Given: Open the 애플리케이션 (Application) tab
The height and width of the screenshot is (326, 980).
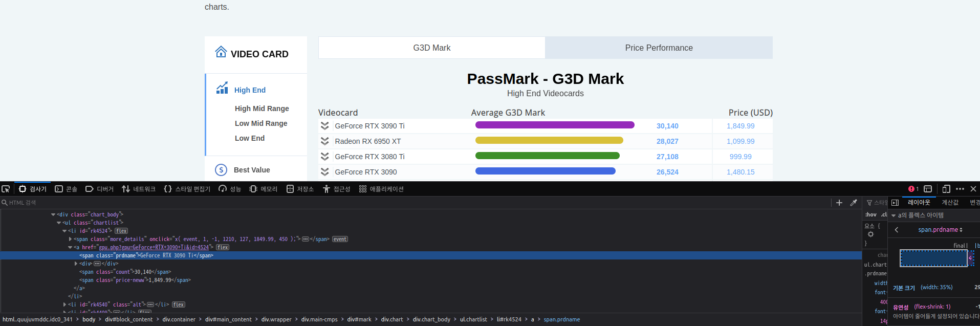Looking at the screenshot, I should pos(381,189).
